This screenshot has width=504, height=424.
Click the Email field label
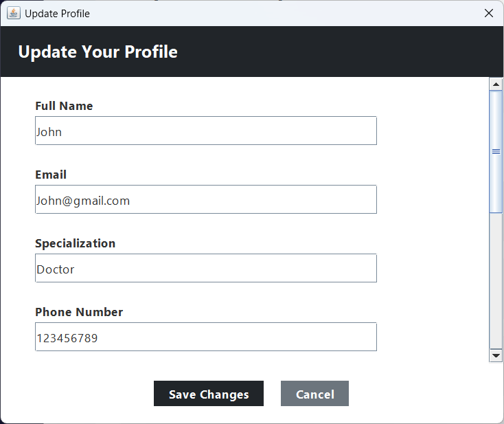pos(51,175)
